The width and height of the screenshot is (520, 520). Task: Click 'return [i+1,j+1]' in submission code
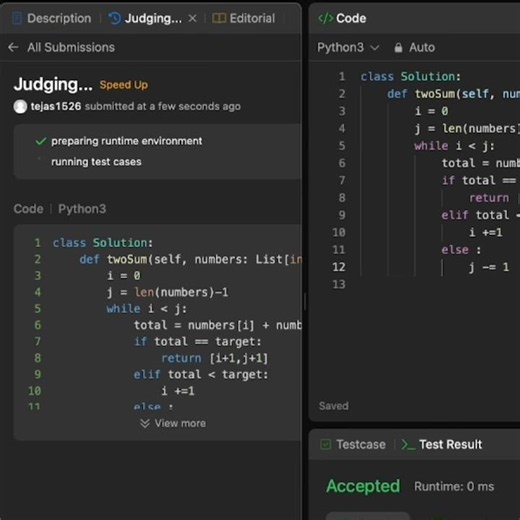click(x=214, y=358)
